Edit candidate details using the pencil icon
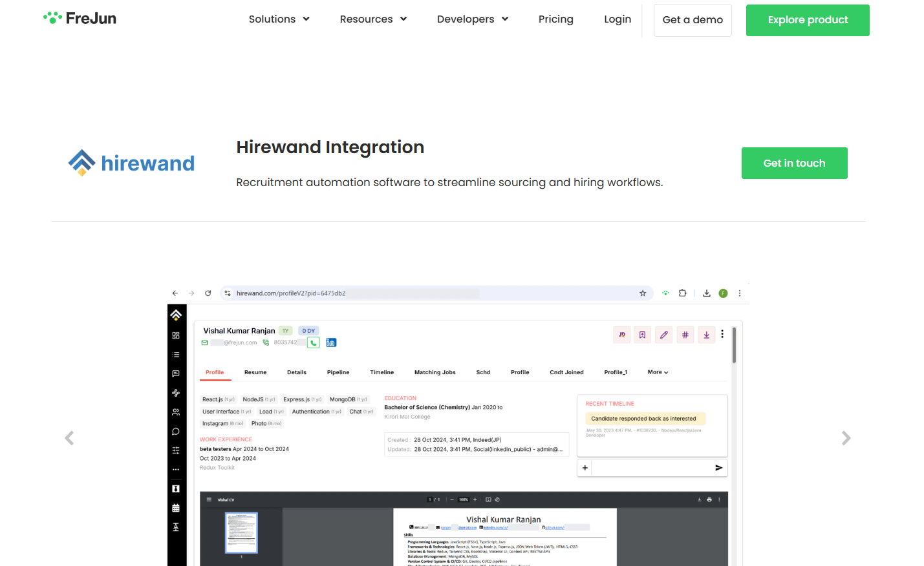The height and width of the screenshot is (566, 924). point(663,335)
